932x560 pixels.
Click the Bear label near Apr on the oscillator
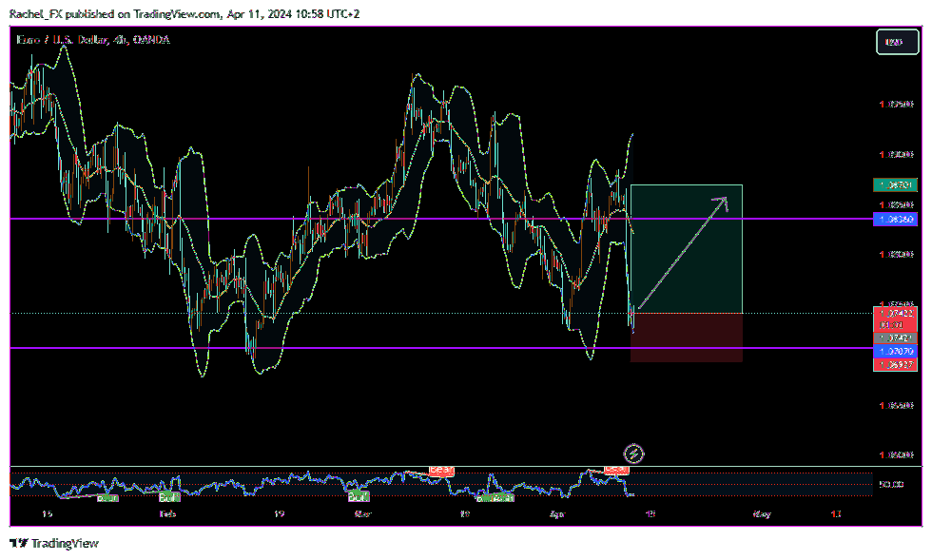(x=616, y=470)
